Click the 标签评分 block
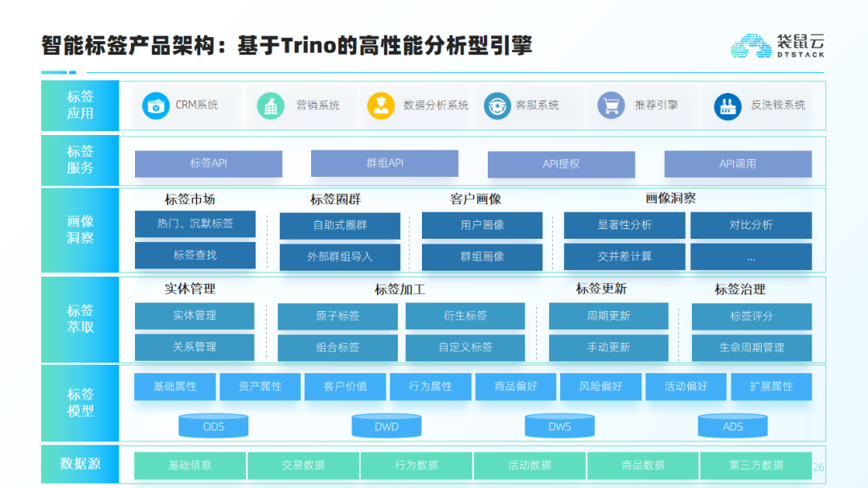The image size is (868, 488). point(751,316)
